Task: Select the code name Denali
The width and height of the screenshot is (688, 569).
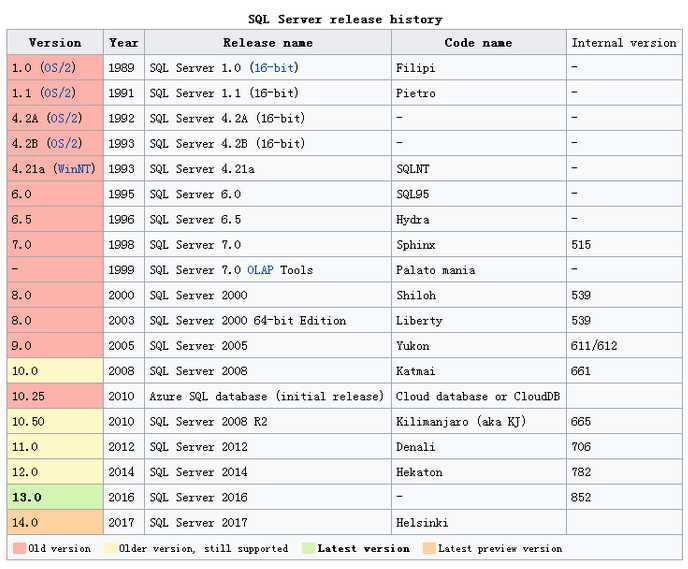Action: pos(416,447)
